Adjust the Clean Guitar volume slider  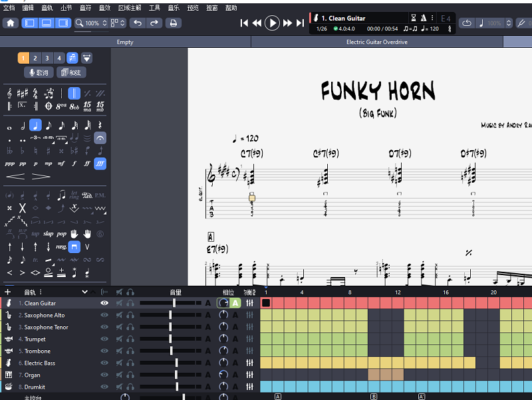174,303
